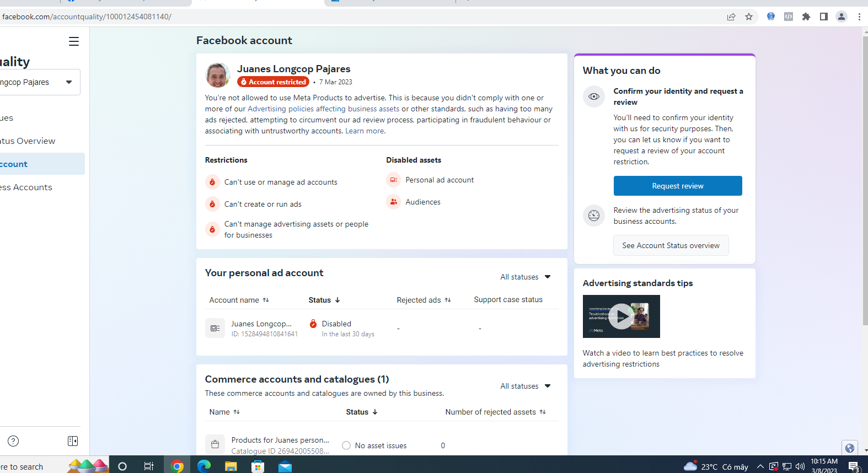The height and width of the screenshot is (473, 868).
Task: Sort by Rejected ads column
Action: pyautogui.click(x=424, y=300)
